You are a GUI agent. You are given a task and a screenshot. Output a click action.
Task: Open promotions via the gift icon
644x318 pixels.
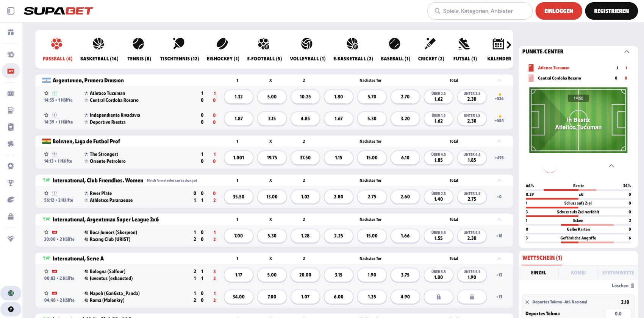(x=11, y=33)
